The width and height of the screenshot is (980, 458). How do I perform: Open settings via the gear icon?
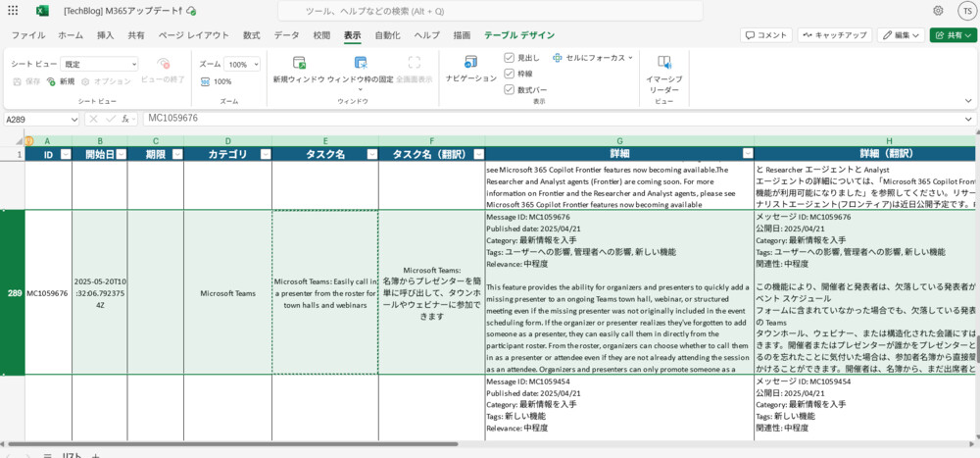[x=938, y=11]
